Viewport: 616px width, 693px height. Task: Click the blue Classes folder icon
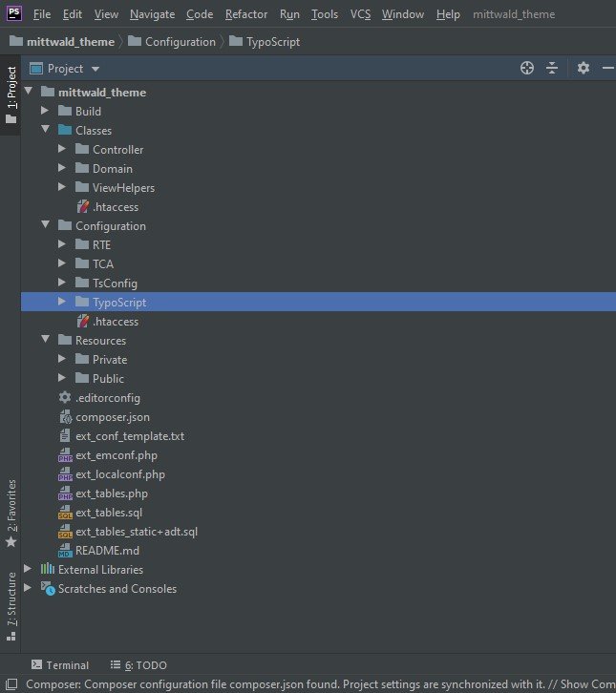tap(65, 130)
